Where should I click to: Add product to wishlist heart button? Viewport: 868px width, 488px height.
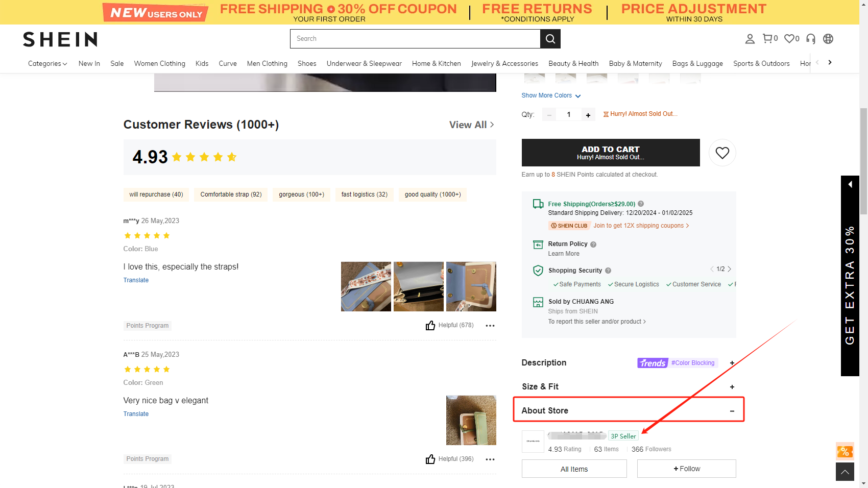click(722, 153)
